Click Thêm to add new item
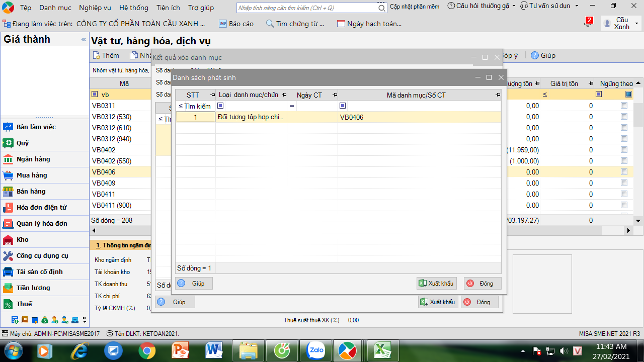Screen dimensions: 644x362 point(106,55)
